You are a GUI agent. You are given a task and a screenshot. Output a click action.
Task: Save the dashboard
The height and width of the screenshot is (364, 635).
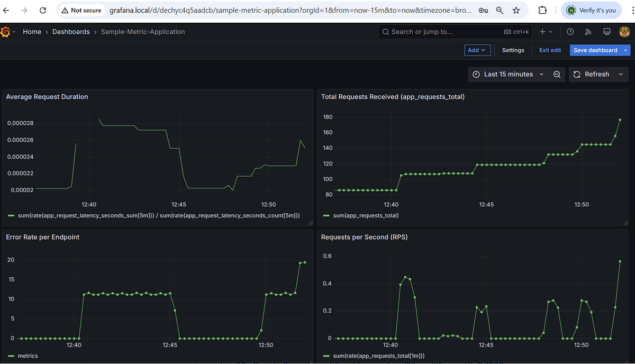tap(596, 50)
